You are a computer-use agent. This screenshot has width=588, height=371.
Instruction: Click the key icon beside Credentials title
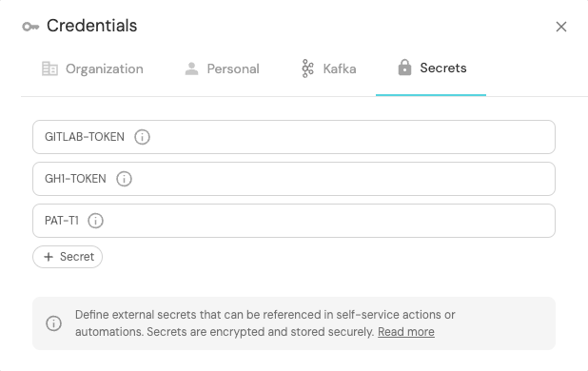pyautogui.click(x=30, y=27)
